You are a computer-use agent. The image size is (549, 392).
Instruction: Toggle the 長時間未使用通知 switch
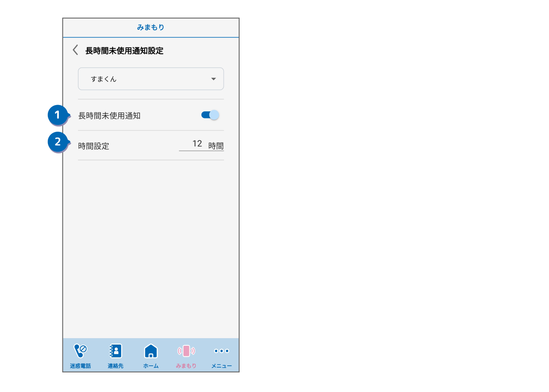[x=210, y=115]
